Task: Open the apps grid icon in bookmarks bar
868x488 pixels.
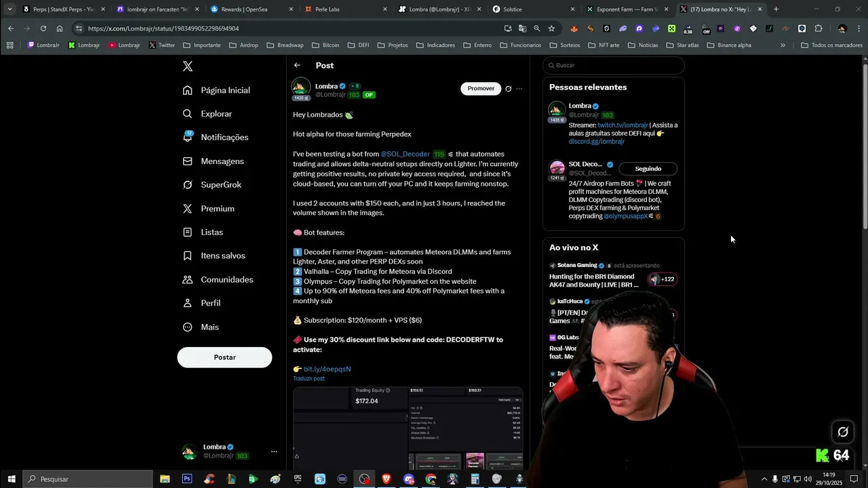Action: (x=9, y=45)
